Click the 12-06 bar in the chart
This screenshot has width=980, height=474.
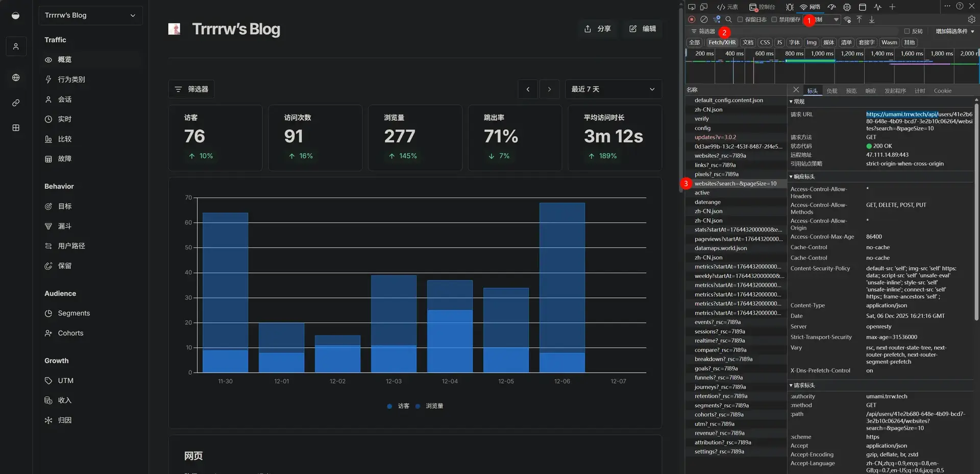pos(562,287)
